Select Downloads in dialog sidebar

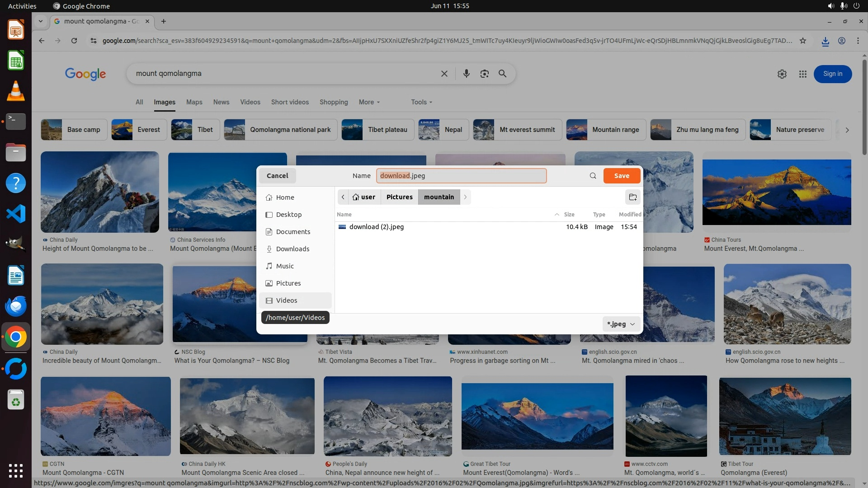click(292, 249)
